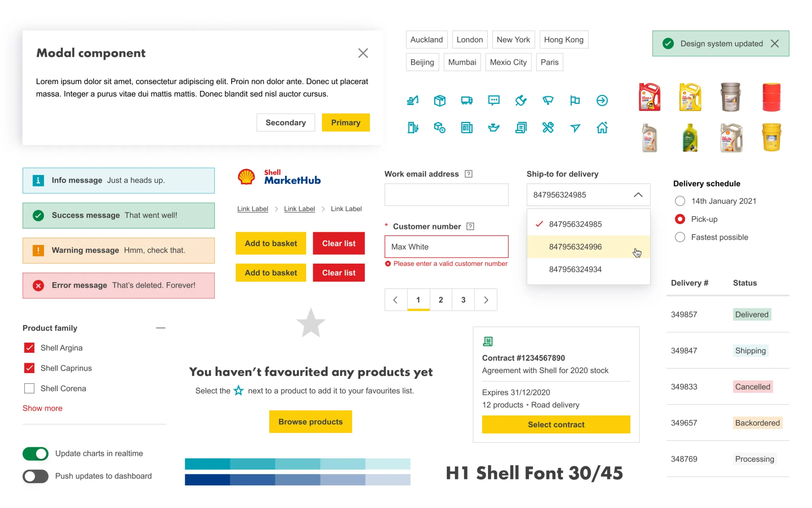This screenshot has height=508, width=812.
Task: Click the darkest navy blue color swatch
Action: [x=207, y=480]
